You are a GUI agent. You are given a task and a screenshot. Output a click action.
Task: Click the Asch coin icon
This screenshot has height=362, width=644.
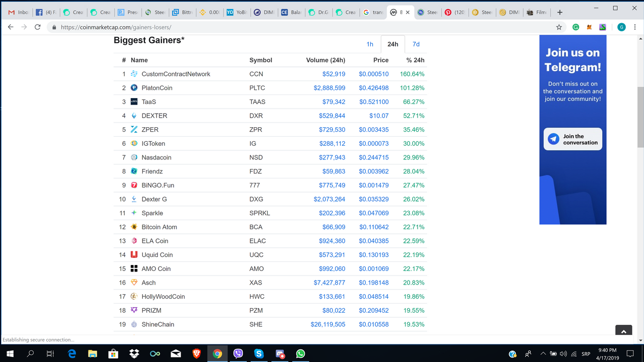coord(134,283)
